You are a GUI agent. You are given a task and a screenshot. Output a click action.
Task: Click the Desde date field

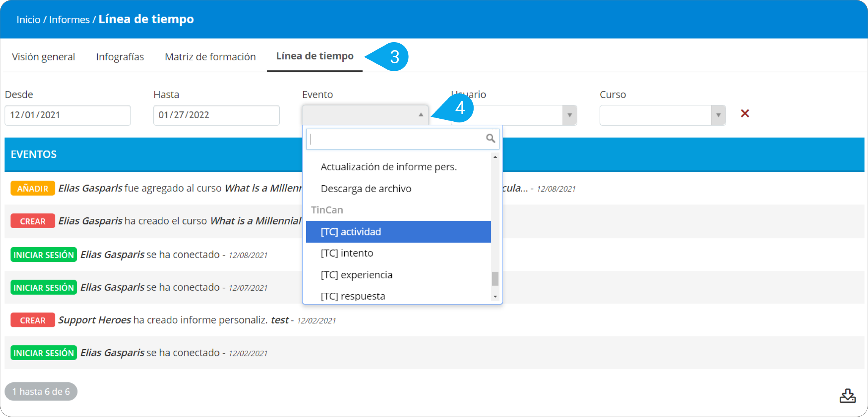(x=68, y=115)
